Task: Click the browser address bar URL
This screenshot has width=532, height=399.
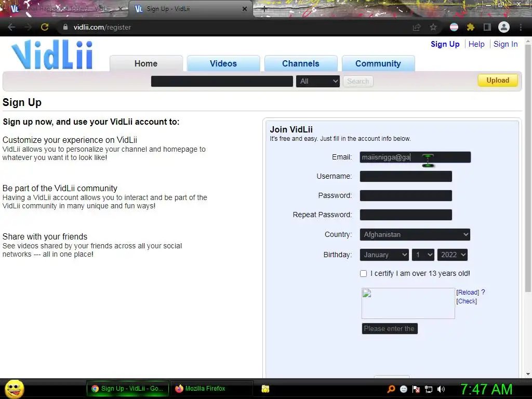Action: (102, 27)
